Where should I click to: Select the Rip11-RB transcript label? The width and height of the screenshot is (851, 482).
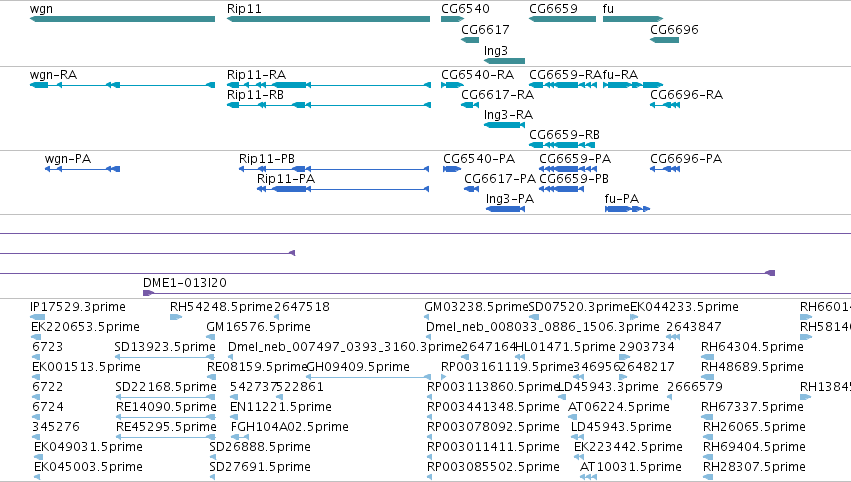point(255,95)
